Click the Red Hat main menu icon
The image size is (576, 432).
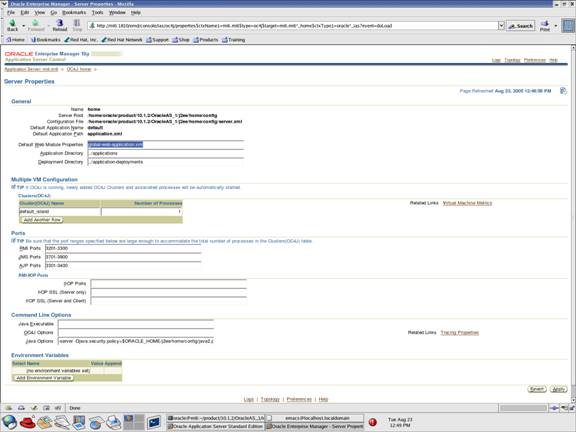click(x=27, y=422)
